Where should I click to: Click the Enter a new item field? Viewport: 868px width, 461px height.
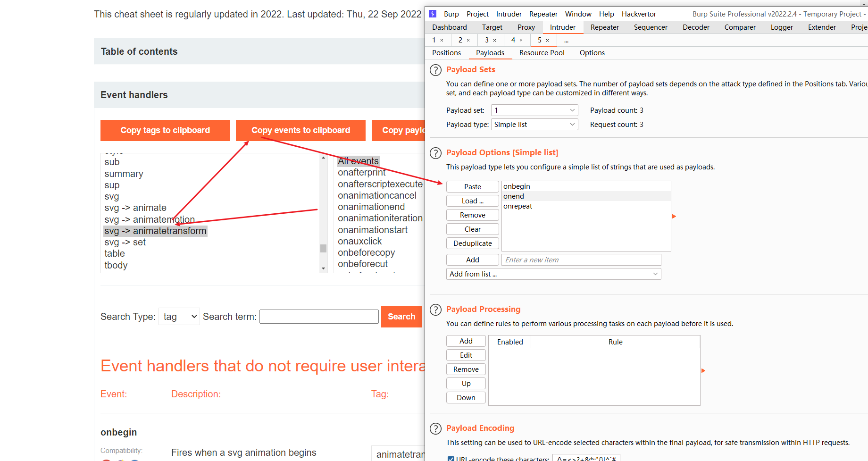[x=581, y=260]
